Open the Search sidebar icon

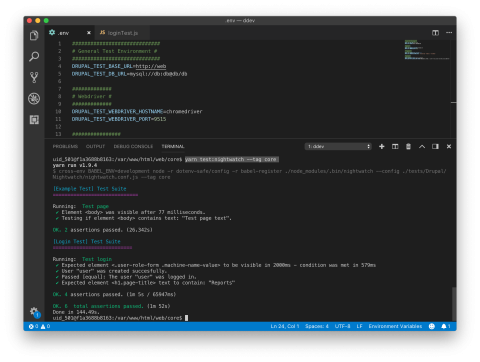click(x=34, y=56)
